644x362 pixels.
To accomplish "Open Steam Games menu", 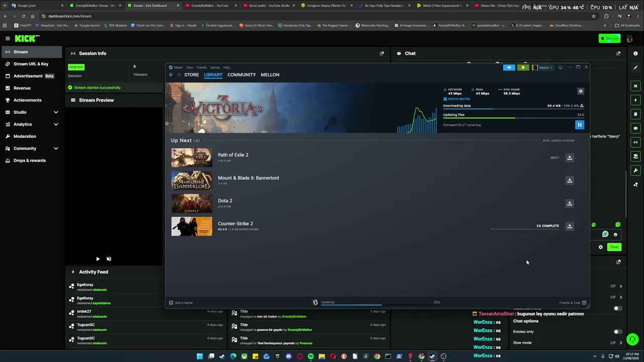I will 215,67.
